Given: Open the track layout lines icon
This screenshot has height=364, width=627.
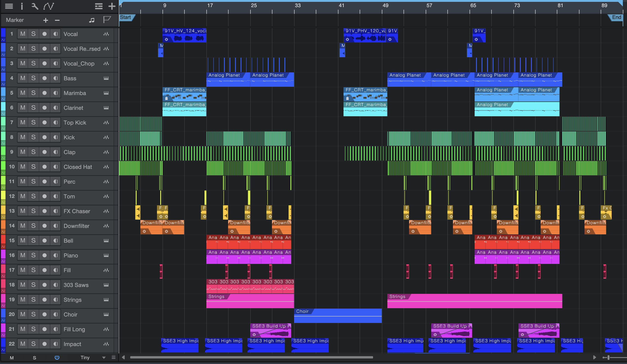Looking at the screenshot, I should (99, 6).
